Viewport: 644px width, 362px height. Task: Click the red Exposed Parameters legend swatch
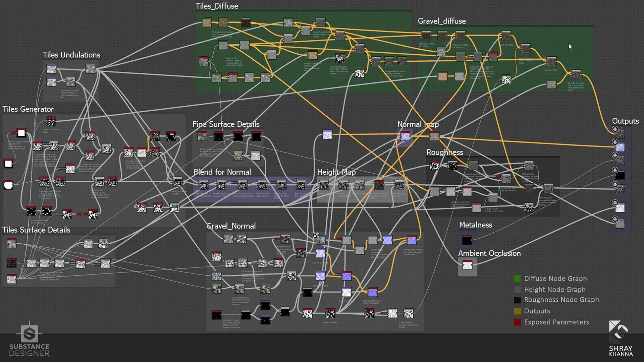(x=517, y=322)
